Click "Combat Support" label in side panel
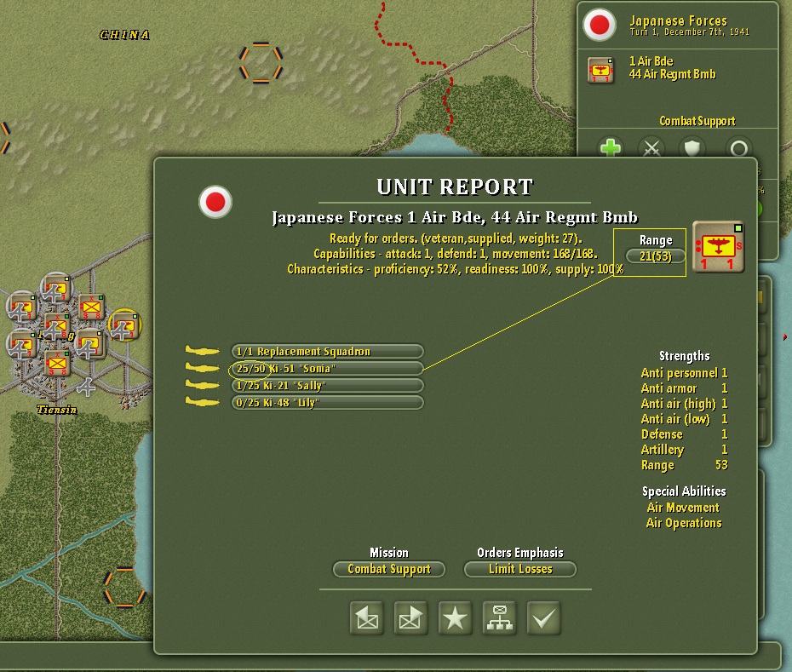The height and width of the screenshot is (672, 792). coord(697,121)
